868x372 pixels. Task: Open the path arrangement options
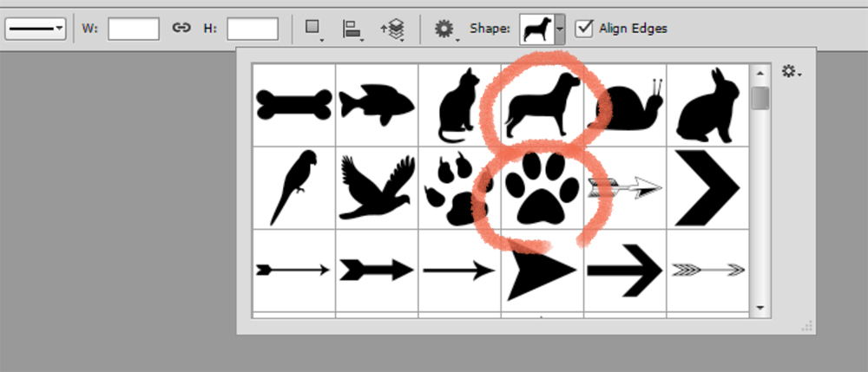point(393,29)
